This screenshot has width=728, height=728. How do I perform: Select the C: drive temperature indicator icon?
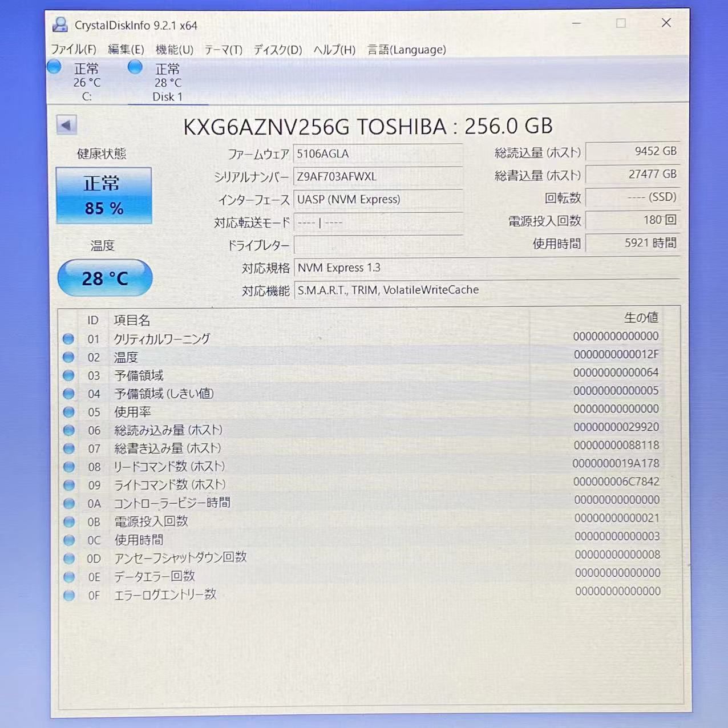pyautogui.click(x=54, y=67)
